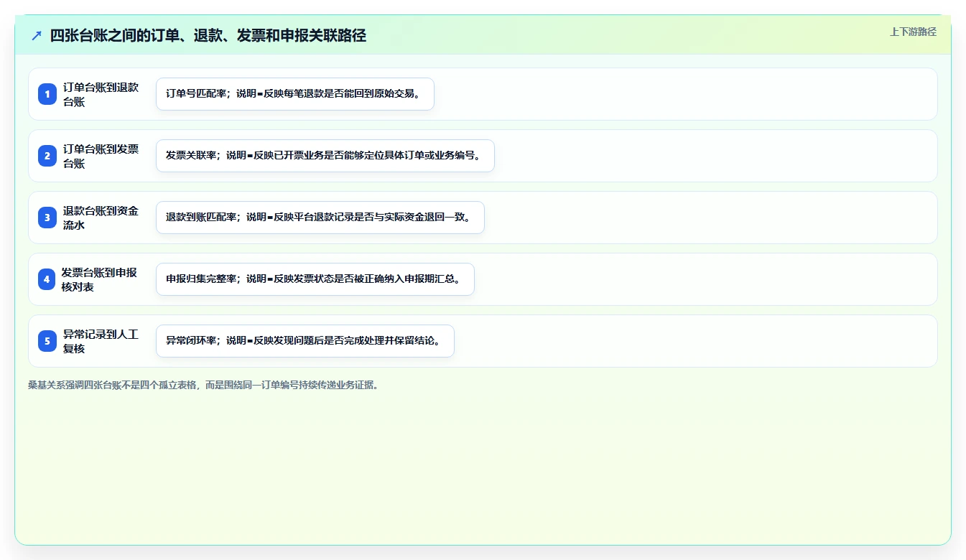
Task: Click the 发票关联率 description box
Action: pyautogui.click(x=325, y=156)
